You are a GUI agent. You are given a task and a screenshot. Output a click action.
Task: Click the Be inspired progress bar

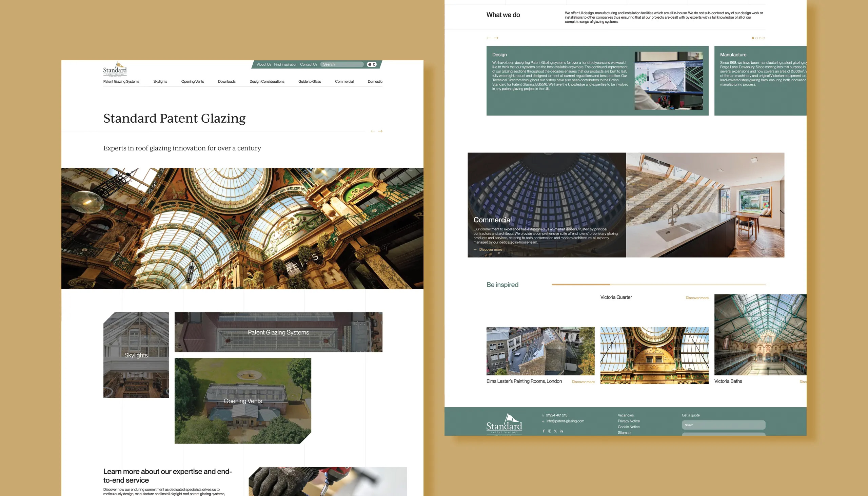pyautogui.click(x=658, y=285)
